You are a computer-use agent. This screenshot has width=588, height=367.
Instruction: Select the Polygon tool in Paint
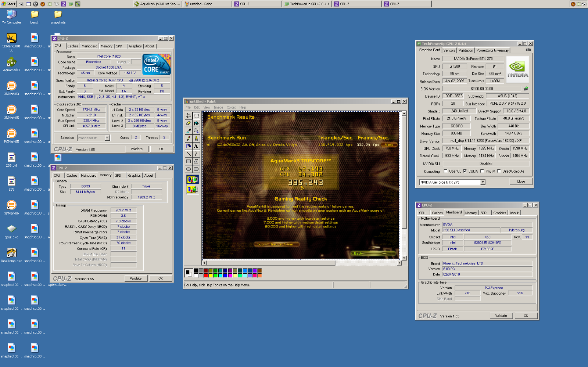pos(196,162)
